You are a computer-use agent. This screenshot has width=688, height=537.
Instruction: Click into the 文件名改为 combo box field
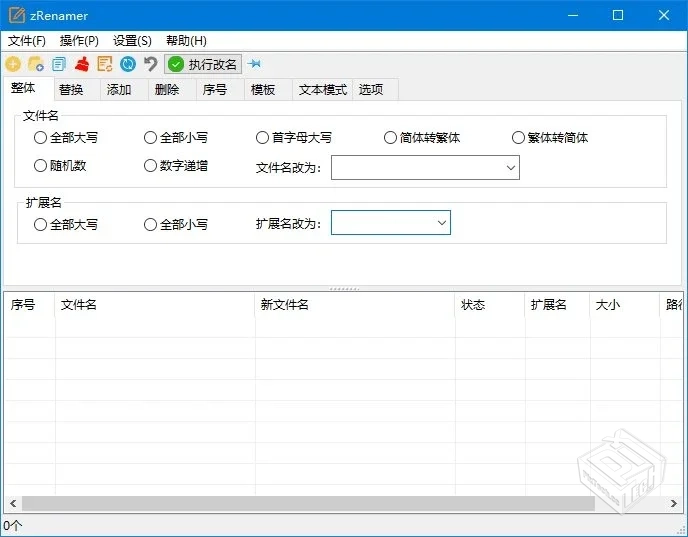tap(425, 168)
